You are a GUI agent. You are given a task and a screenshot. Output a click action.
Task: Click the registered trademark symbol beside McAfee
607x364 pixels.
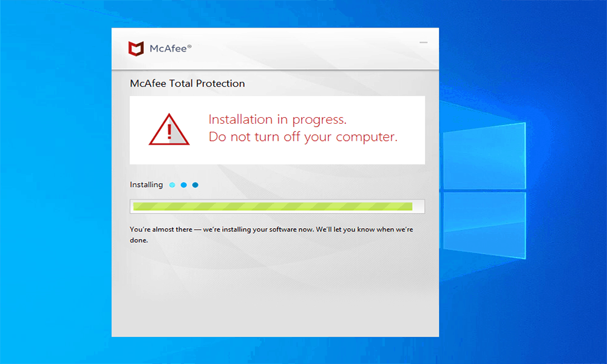(x=189, y=47)
